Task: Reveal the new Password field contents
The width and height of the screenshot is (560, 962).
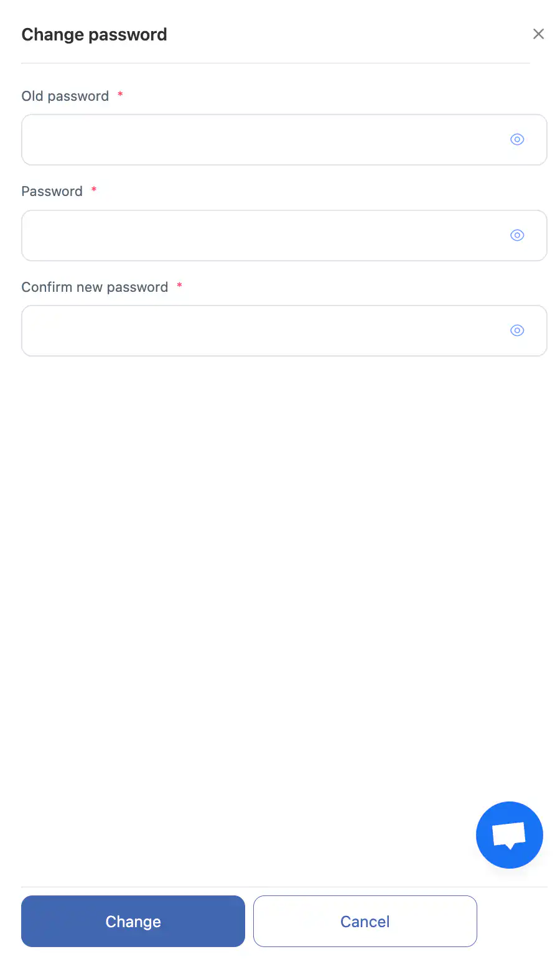Action: (517, 235)
